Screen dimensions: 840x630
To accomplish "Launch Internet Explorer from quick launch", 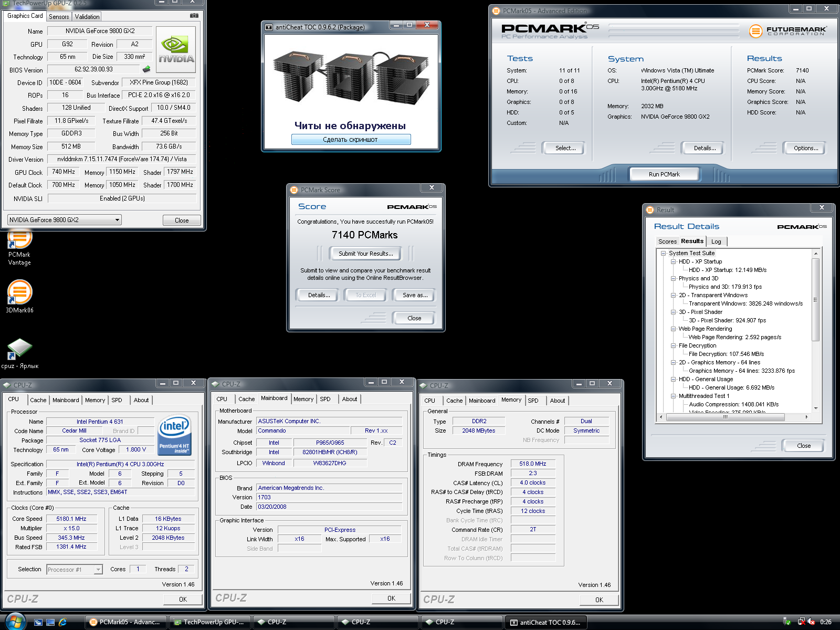I will point(62,622).
